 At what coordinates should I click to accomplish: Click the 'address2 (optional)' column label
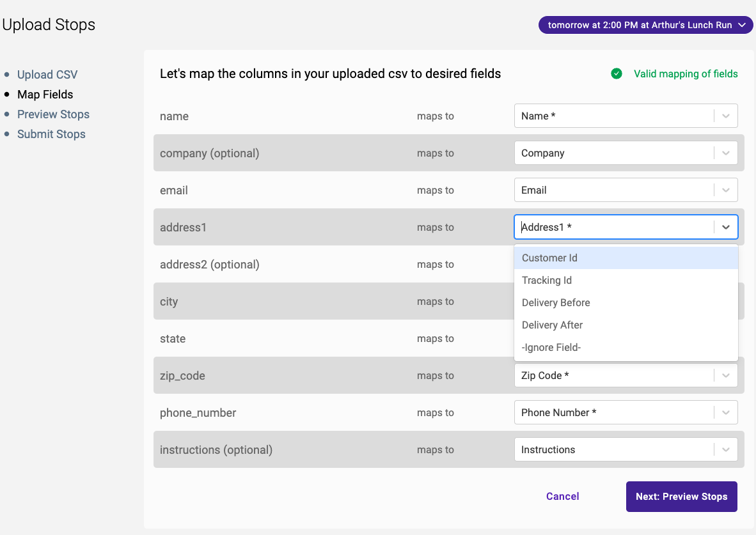(210, 264)
